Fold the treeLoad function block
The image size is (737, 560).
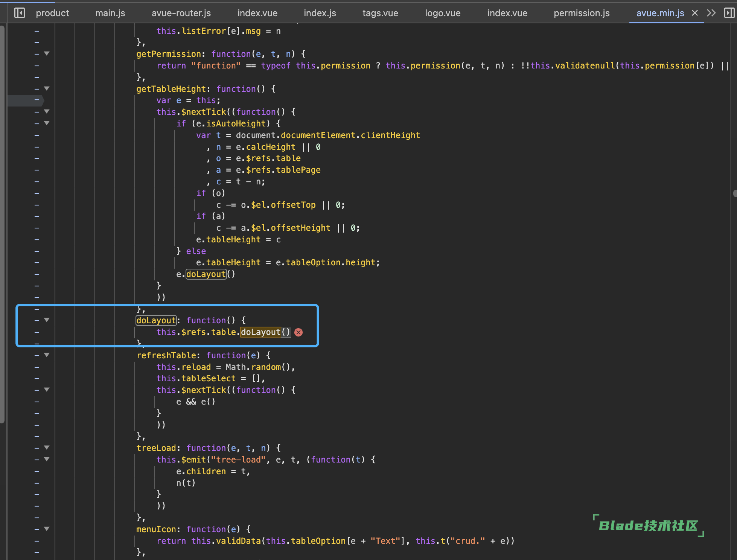(x=47, y=447)
